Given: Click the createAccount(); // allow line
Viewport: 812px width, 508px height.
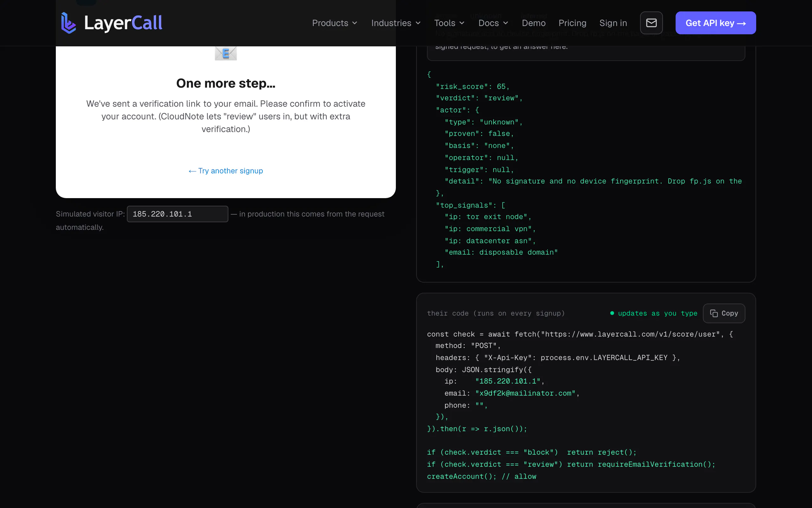Looking at the screenshot, I should point(481,477).
